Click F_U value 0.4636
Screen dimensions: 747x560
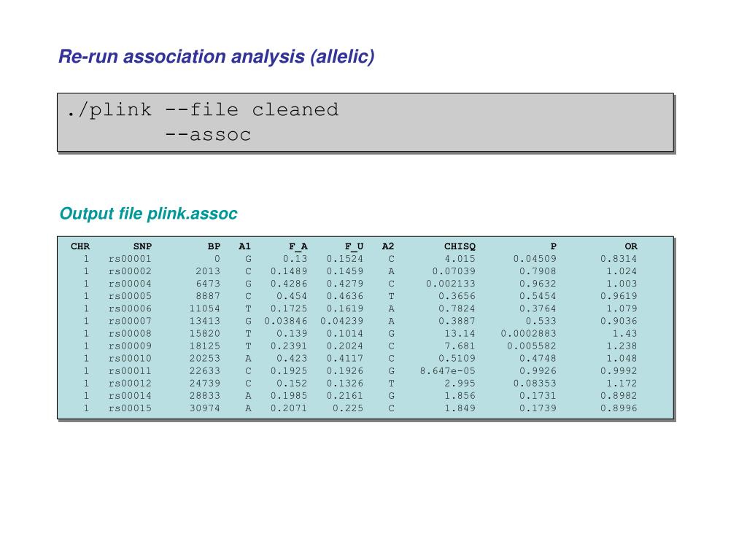345,296
